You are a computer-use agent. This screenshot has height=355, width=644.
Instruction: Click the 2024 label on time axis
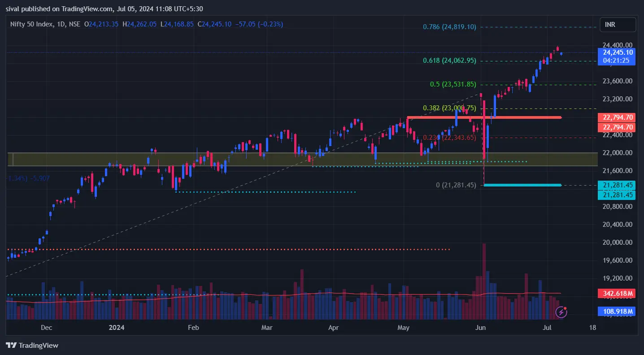point(117,328)
